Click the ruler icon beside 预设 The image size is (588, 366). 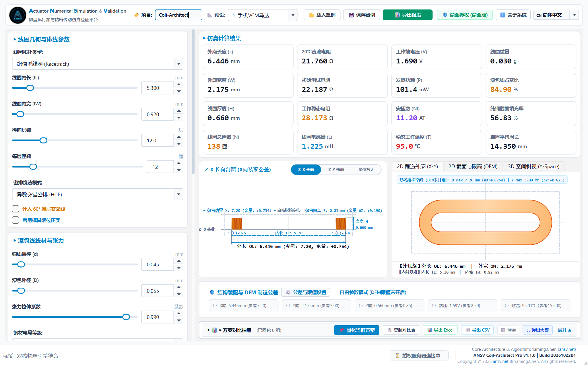click(x=210, y=15)
